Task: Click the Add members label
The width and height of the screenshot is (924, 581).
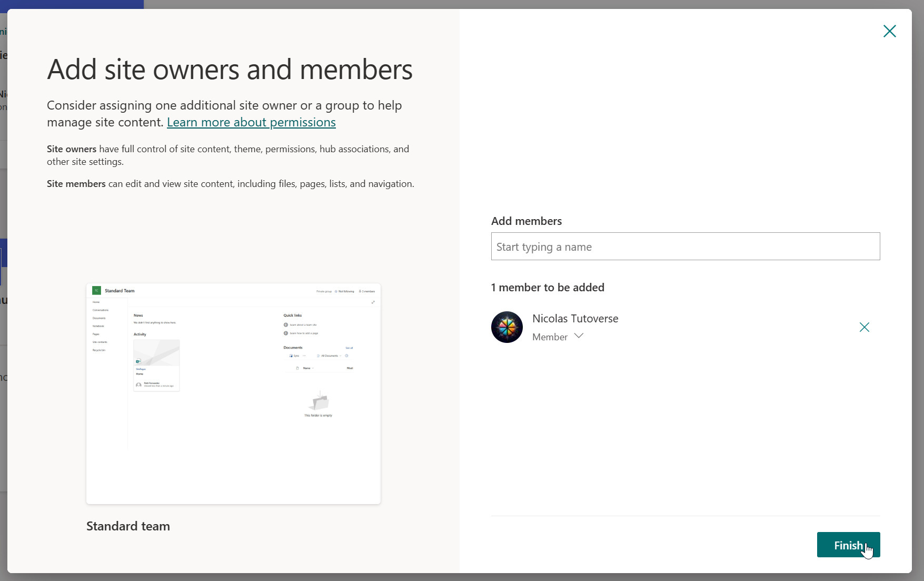Action: click(526, 221)
